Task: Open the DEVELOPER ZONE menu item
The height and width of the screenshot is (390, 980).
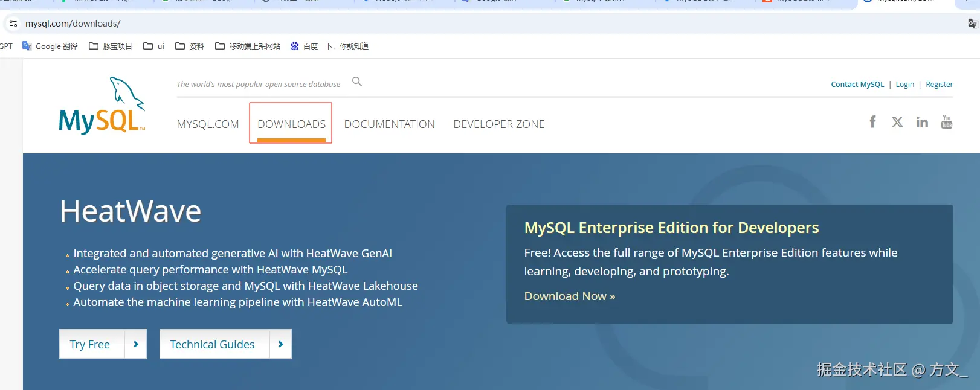Action: coord(499,124)
